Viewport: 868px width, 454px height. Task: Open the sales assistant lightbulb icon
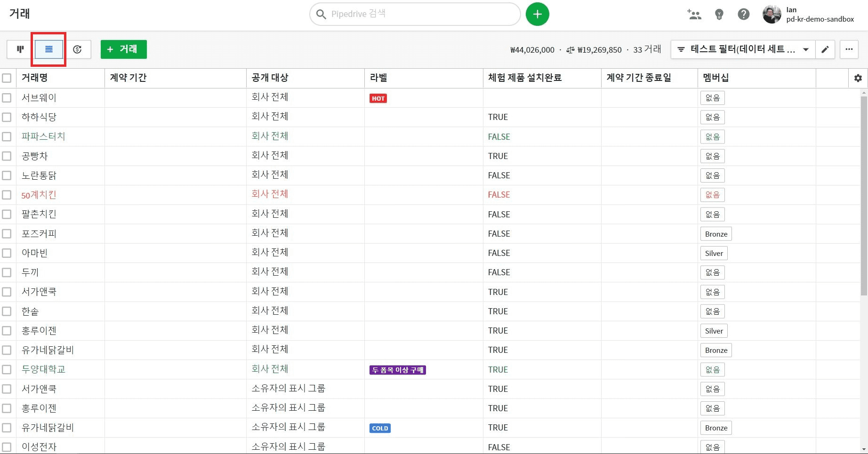(x=719, y=14)
